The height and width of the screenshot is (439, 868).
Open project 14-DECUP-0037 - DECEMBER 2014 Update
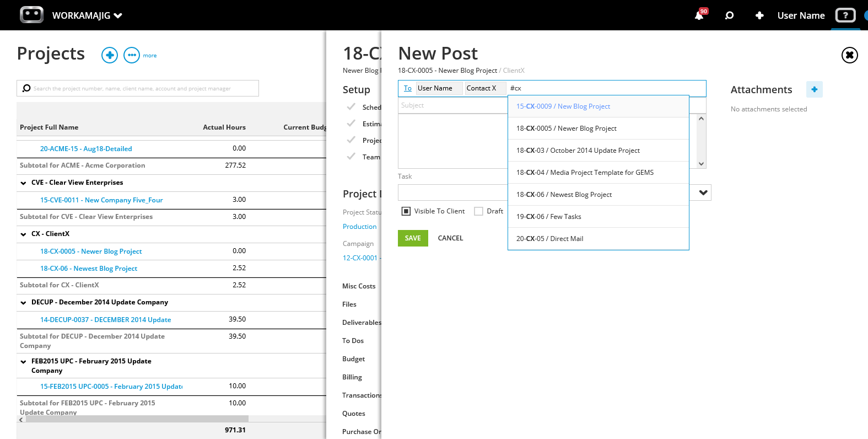pyautogui.click(x=105, y=320)
